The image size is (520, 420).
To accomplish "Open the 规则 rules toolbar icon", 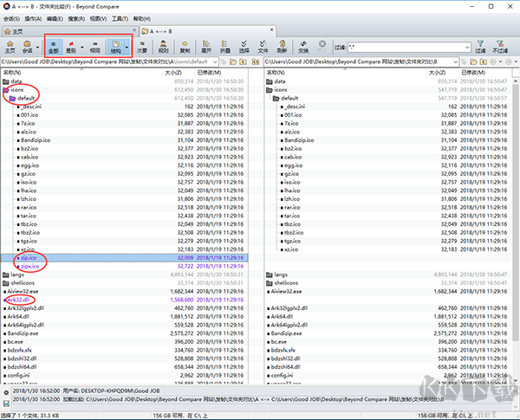I will [163, 47].
